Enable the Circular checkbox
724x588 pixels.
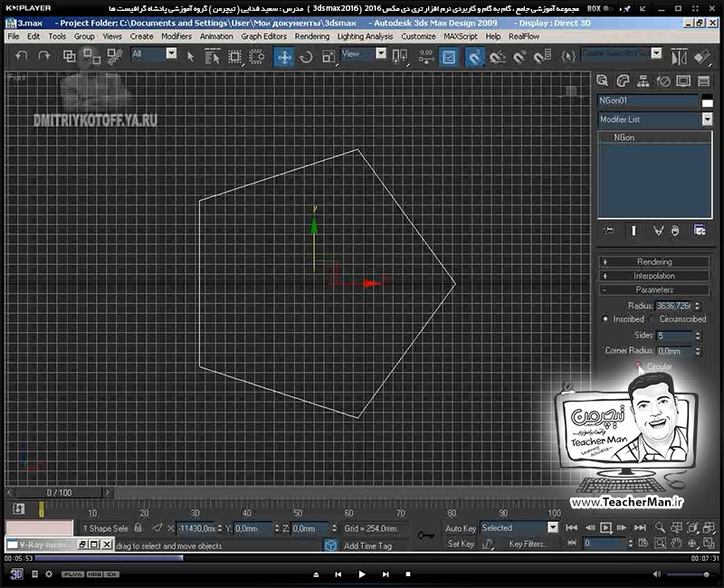pos(639,366)
